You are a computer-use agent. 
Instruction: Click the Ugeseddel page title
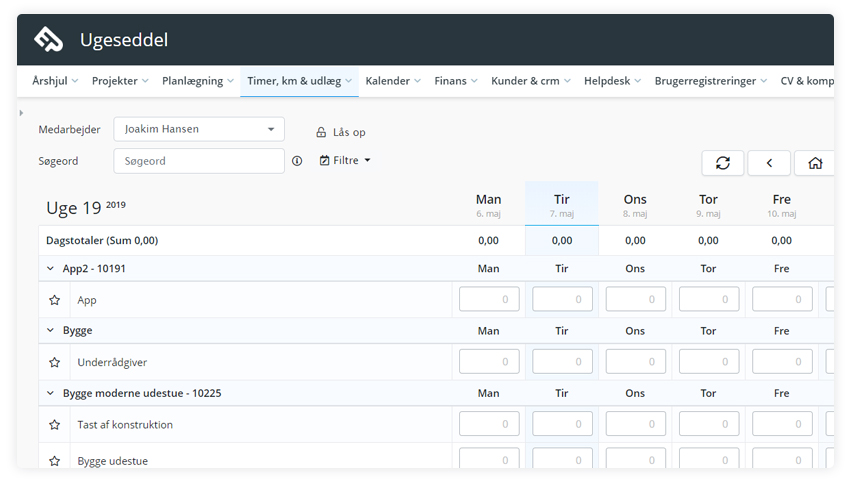pos(124,40)
